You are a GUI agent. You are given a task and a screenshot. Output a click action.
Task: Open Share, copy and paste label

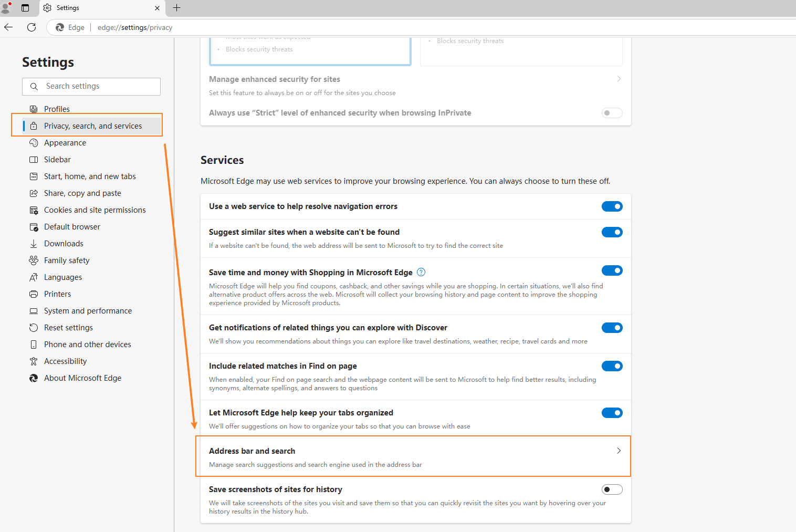point(82,193)
